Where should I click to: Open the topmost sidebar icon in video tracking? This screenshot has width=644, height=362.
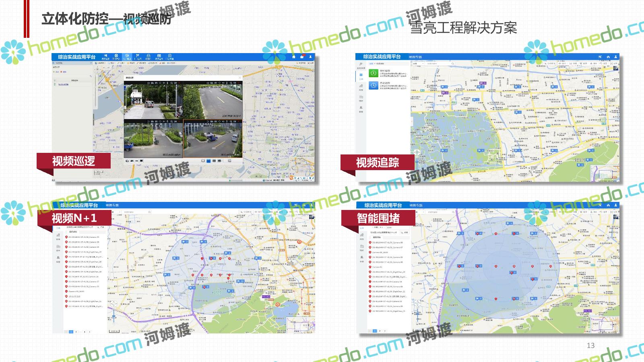(361, 66)
